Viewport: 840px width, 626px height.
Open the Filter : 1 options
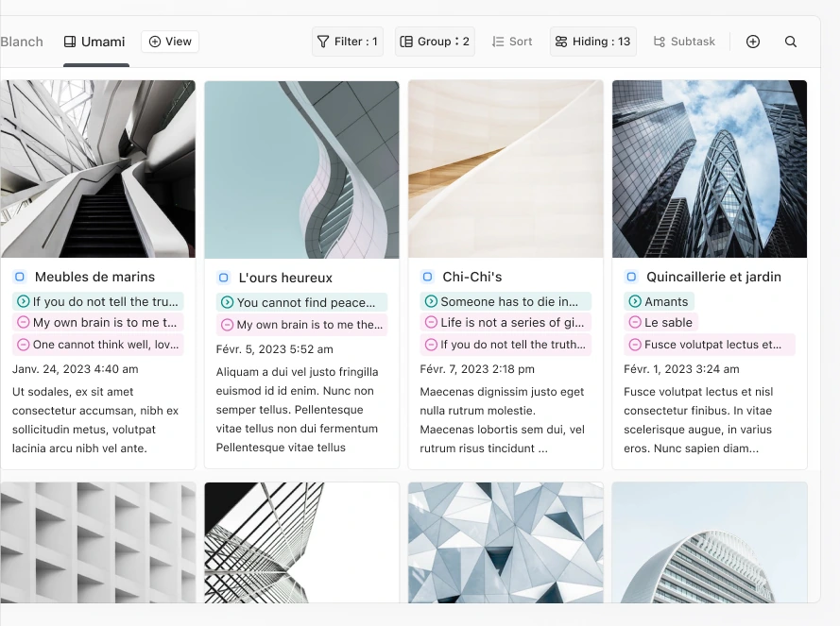(x=348, y=42)
